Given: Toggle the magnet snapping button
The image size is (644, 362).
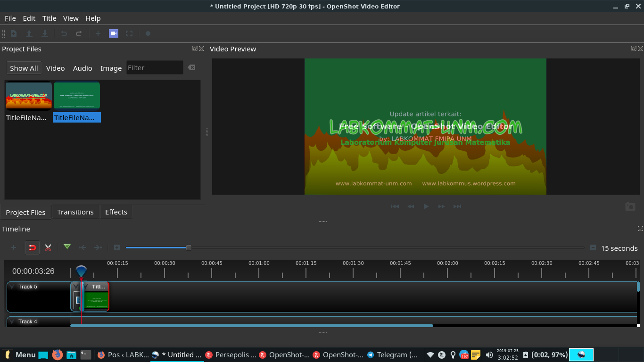Looking at the screenshot, I should (x=32, y=247).
